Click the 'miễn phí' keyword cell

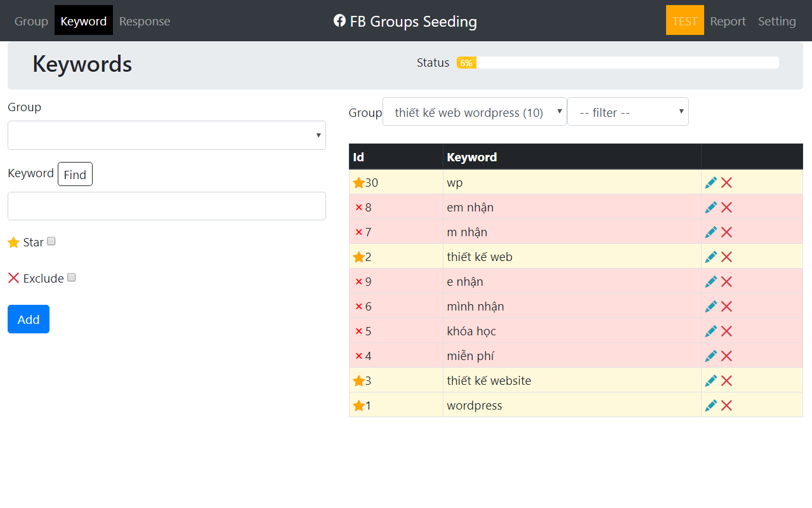(572, 356)
